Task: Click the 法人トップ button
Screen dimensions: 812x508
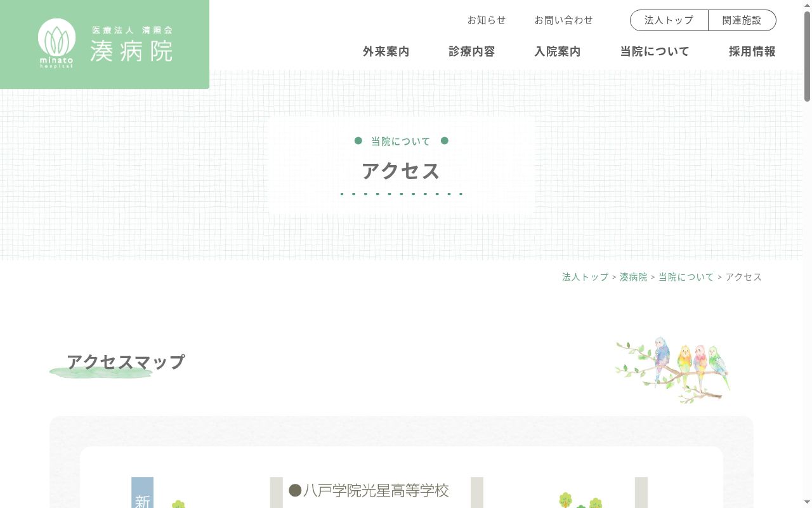Action: click(x=669, y=20)
